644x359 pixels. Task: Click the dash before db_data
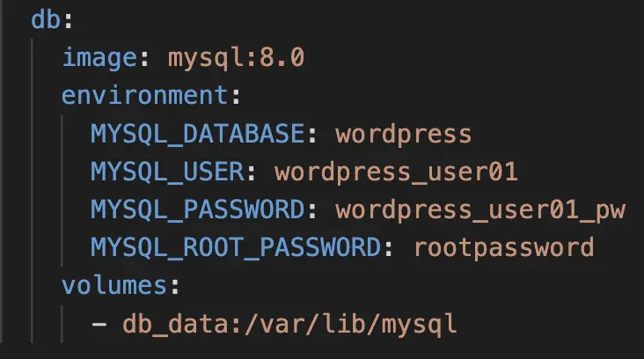pos(99,325)
